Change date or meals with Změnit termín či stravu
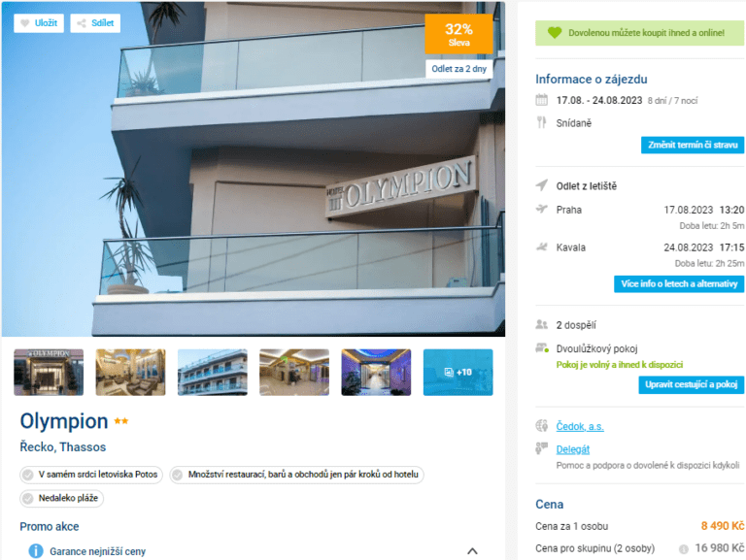Image resolution: width=746 pixels, height=560 pixels. [x=693, y=145]
